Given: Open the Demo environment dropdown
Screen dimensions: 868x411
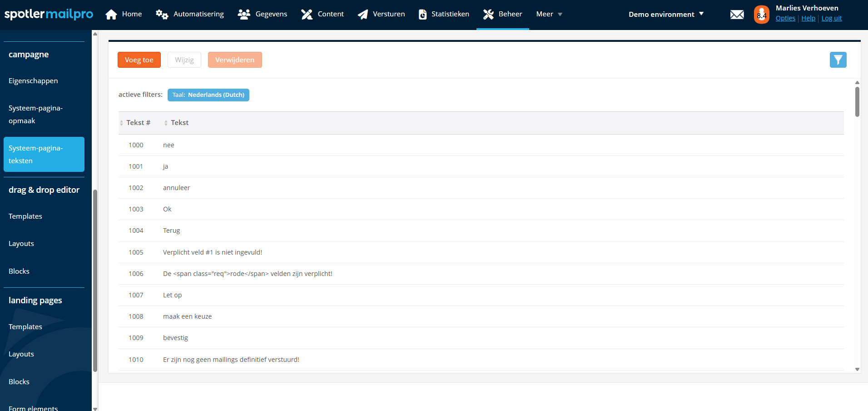Looking at the screenshot, I should (x=665, y=15).
